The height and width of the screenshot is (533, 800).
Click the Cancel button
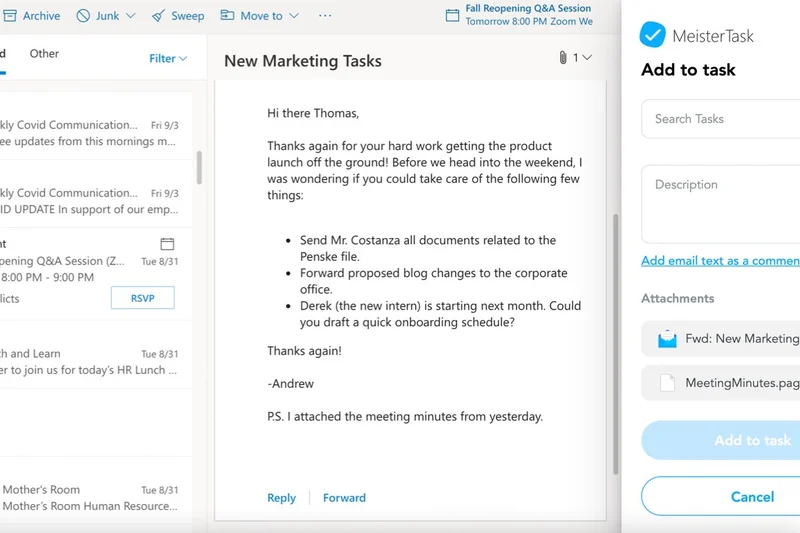click(x=752, y=496)
